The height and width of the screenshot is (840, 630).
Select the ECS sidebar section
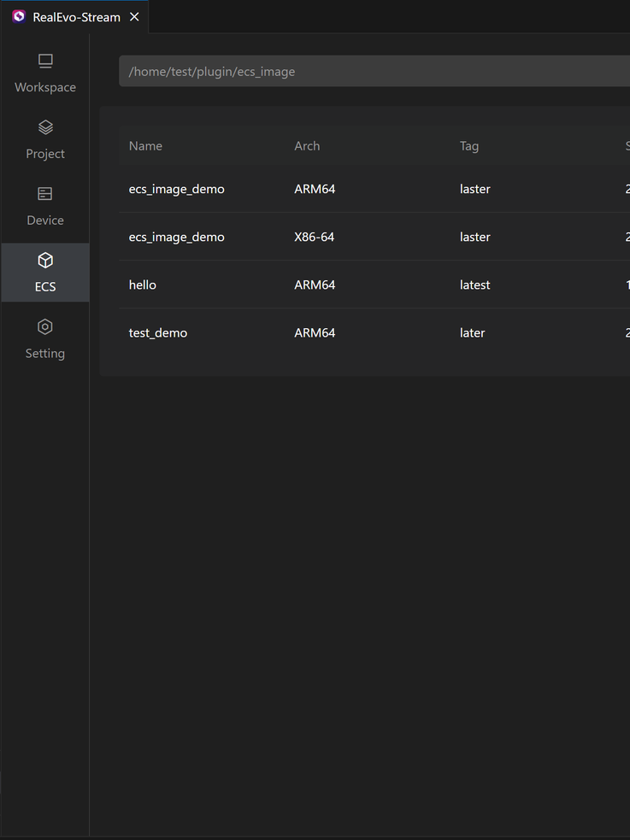point(45,273)
